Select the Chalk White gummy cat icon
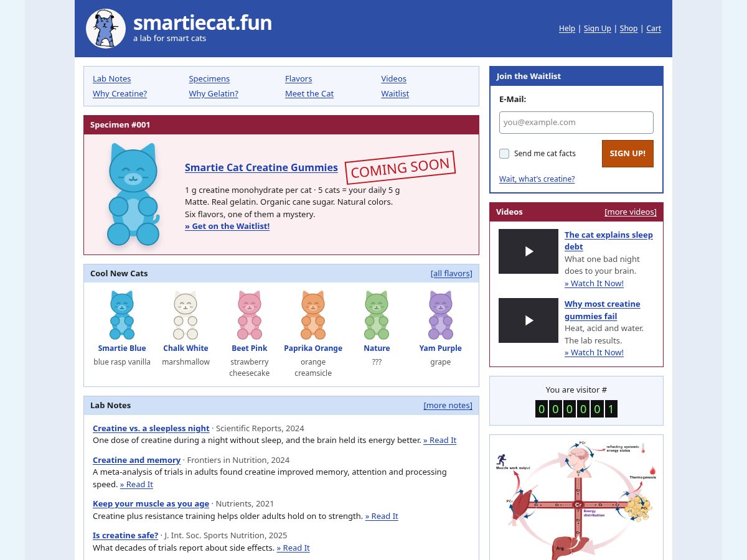 pos(186,315)
